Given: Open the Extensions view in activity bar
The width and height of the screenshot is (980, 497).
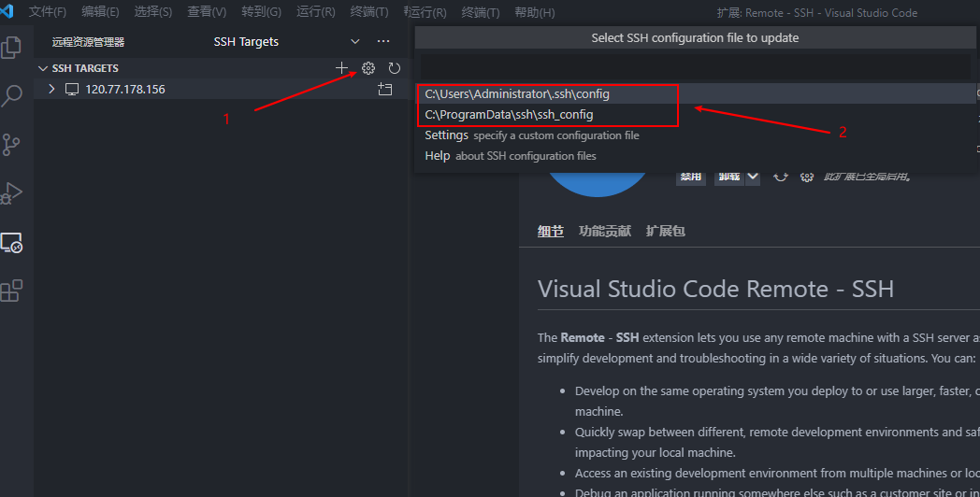Looking at the screenshot, I should click(11, 291).
